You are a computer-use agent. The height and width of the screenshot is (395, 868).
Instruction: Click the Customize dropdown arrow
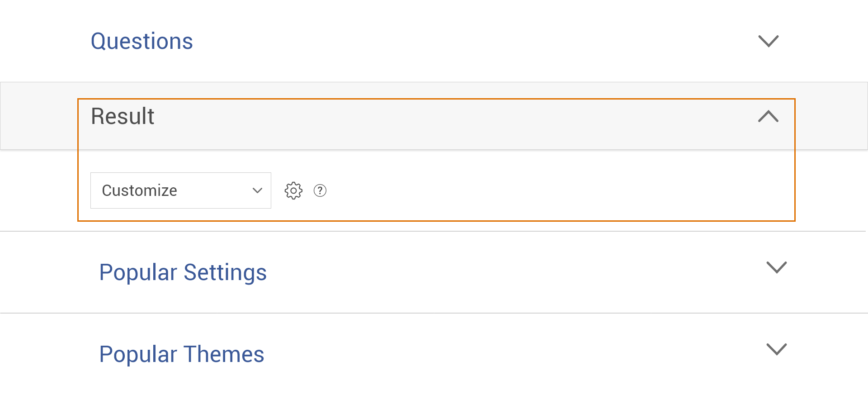pos(257,190)
